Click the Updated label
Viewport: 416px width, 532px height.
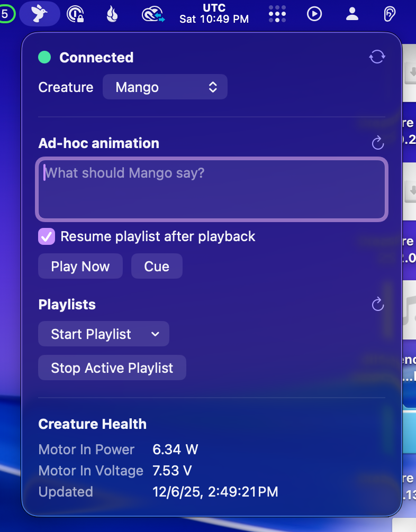(66, 492)
